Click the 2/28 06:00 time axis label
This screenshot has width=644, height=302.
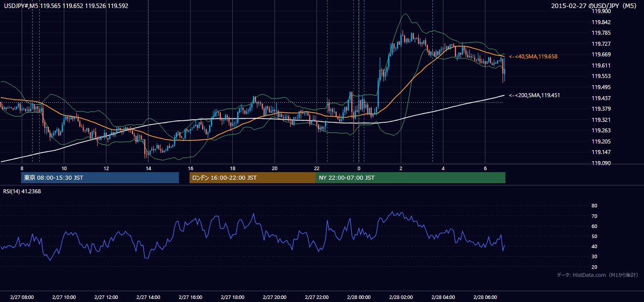click(485, 297)
